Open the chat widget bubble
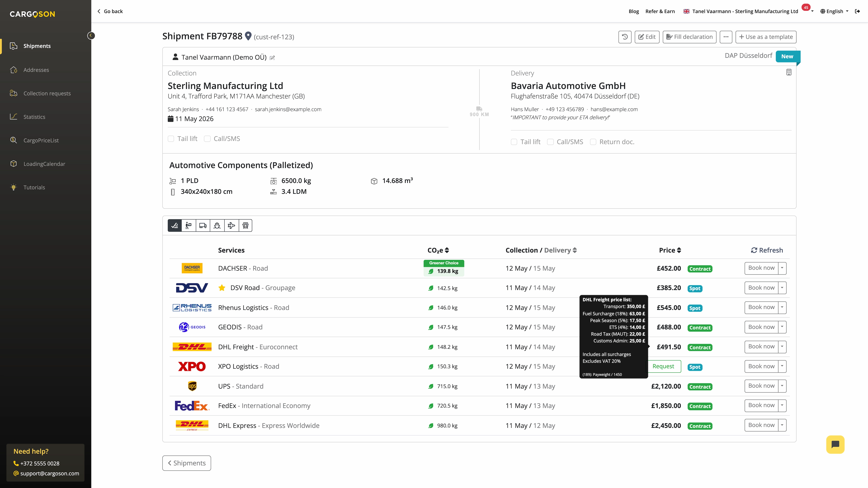 [835, 444]
